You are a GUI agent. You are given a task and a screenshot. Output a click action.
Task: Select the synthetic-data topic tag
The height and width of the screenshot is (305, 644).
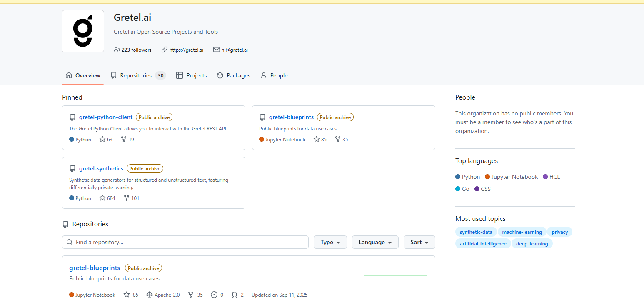[476, 232]
